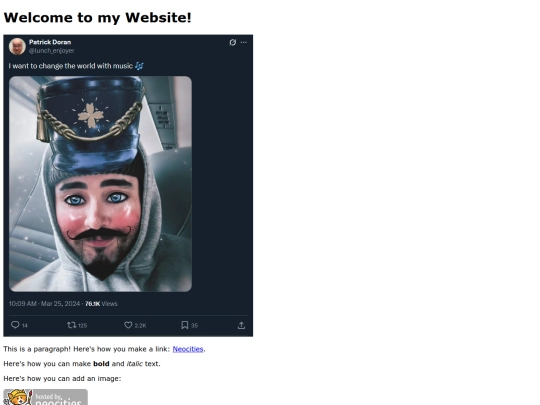Viewport: 540px width, 405px height.
Task: Click the share upload arrow icon
Action: click(x=241, y=325)
